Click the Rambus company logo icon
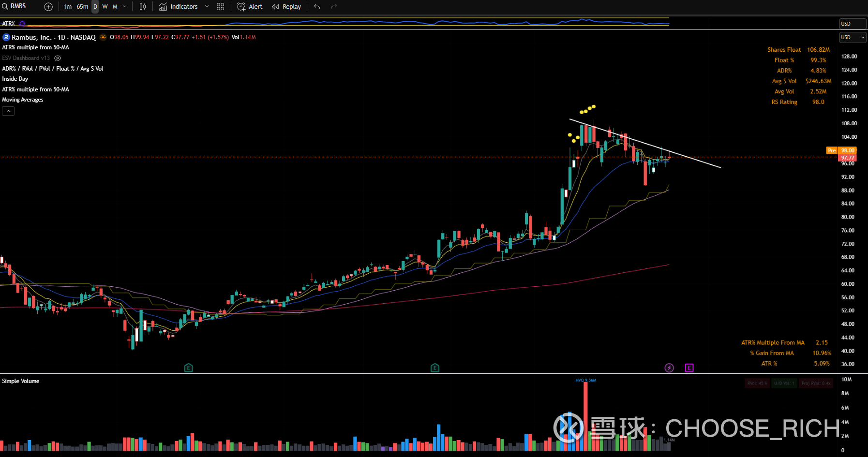Image resolution: width=868 pixels, height=457 pixels. click(x=6, y=37)
